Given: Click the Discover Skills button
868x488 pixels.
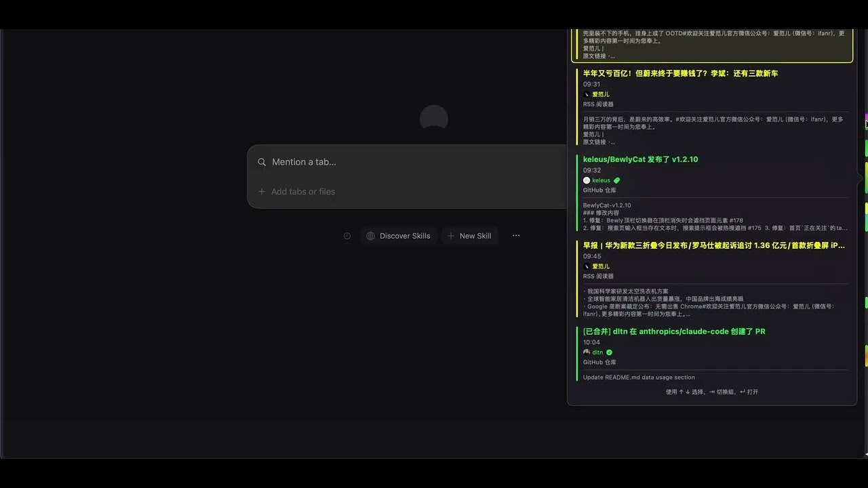Looking at the screenshot, I should coord(399,235).
